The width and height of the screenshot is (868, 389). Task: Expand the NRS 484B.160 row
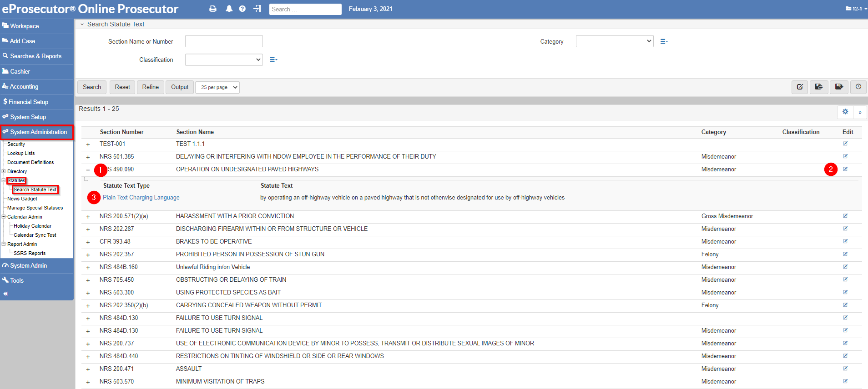[88, 268]
